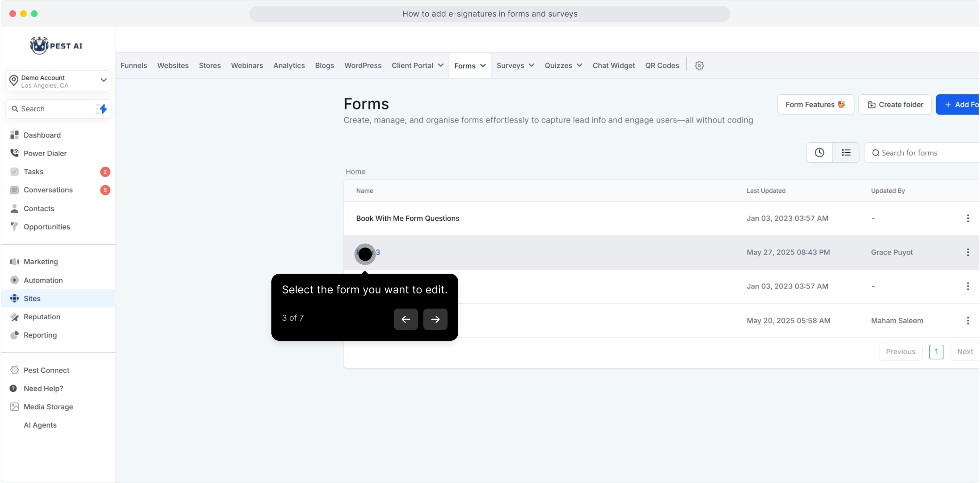980x483 pixels.
Task: Open Contacts in the sidebar
Action: [x=39, y=208]
